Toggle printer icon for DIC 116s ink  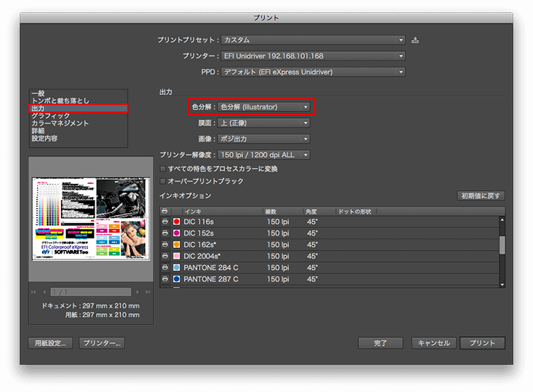click(x=165, y=222)
